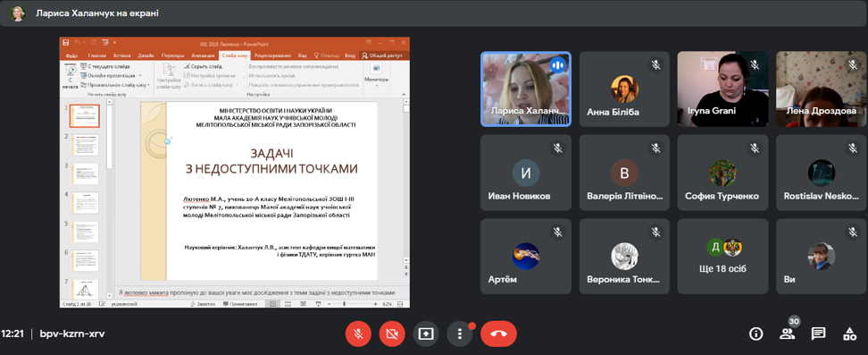This screenshot has width=868, height=355.
Task: Open the three-dot More options menu
Action: (460, 334)
